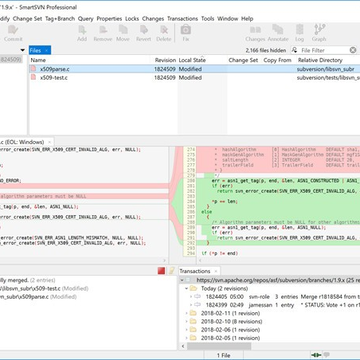Expand revision 1824399 entry

pos(191,305)
